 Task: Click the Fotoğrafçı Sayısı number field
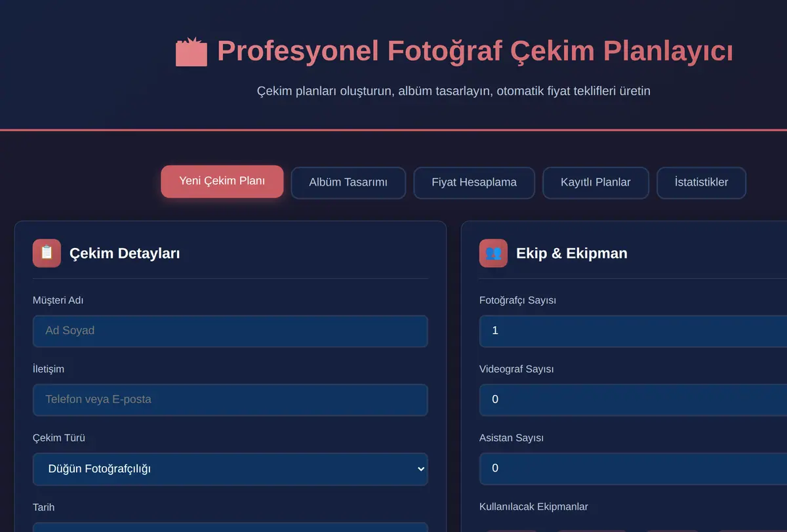(x=633, y=331)
